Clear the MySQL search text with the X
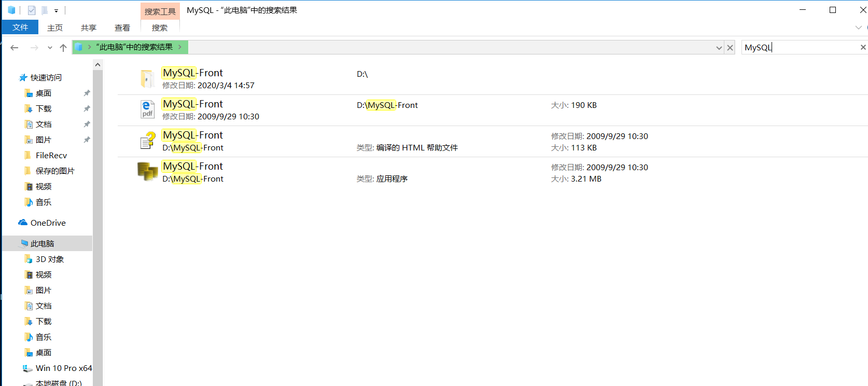Viewport: 868px width, 386px height. (x=863, y=47)
